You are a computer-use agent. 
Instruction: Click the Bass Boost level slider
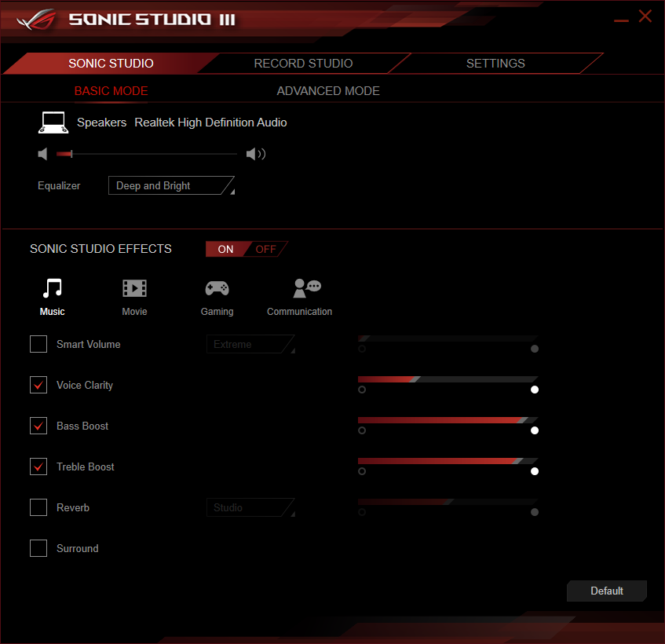[x=448, y=420]
